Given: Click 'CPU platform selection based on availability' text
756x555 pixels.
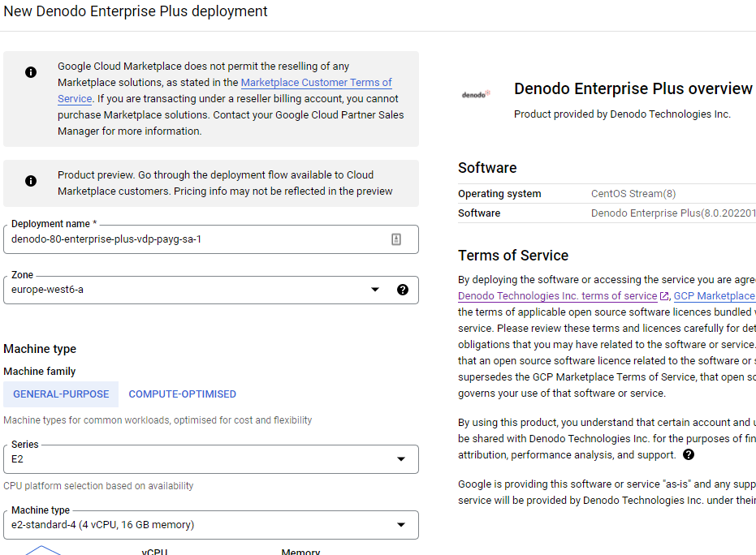Looking at the screenshot, I should 98,485.
